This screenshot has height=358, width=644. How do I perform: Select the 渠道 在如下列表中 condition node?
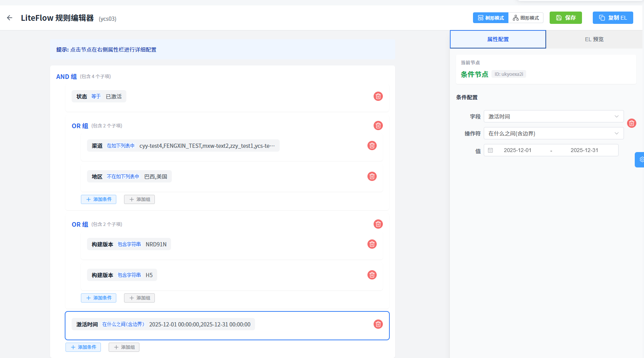(183, 146)
